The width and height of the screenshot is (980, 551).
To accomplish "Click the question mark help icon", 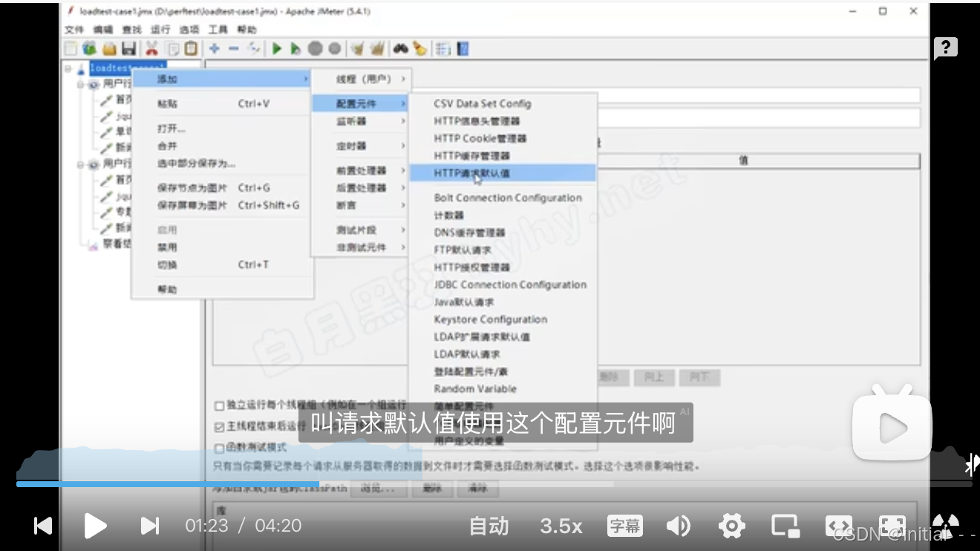I will pyautogui.click(x=945, y=49).
